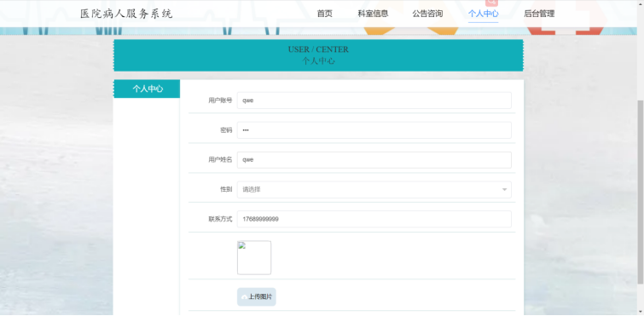Open the 性别 dropdown selector

point(374,190)
